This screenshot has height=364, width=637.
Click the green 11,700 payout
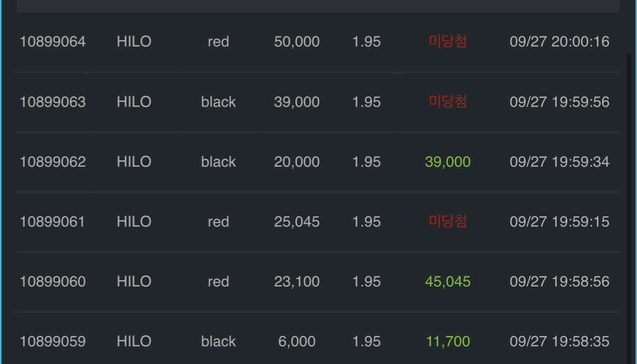[x=447, y=342]
